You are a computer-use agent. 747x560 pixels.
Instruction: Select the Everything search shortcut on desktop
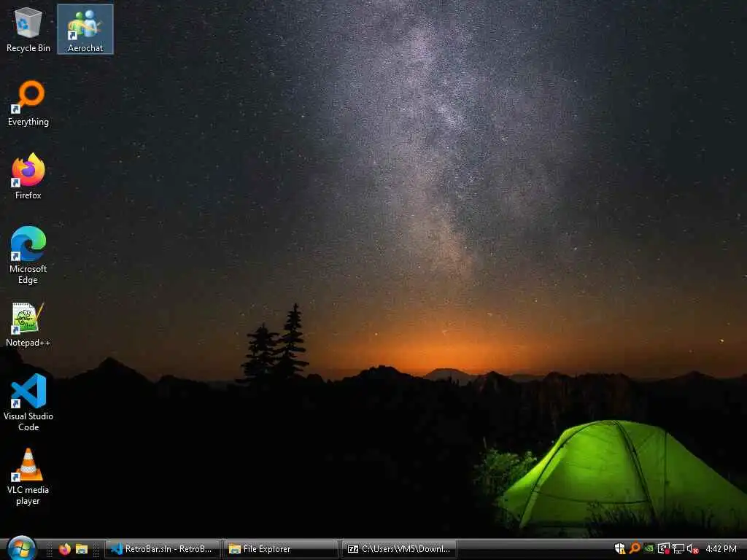(28, 104)
